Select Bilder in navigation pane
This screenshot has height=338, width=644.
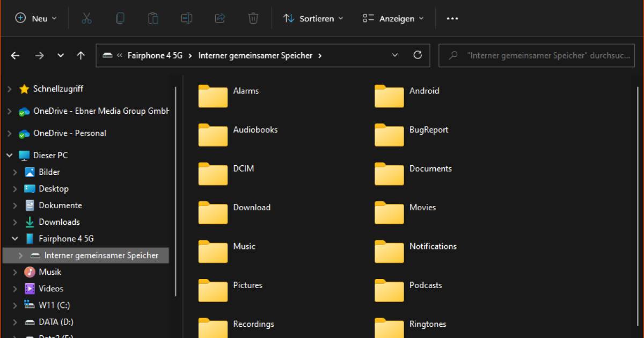pyautogui.click(x=49, y=172)
